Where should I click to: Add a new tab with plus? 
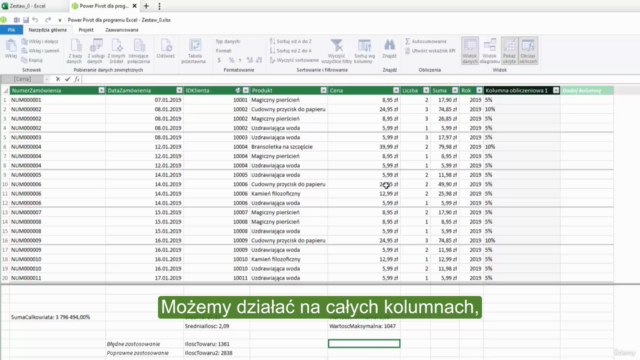tap(146, 6)
